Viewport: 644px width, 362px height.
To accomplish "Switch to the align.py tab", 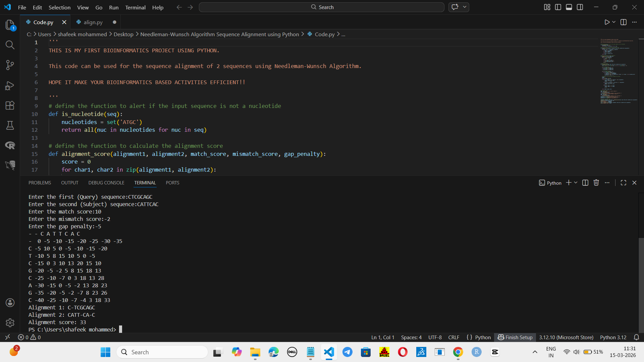I will click(93, 22).
